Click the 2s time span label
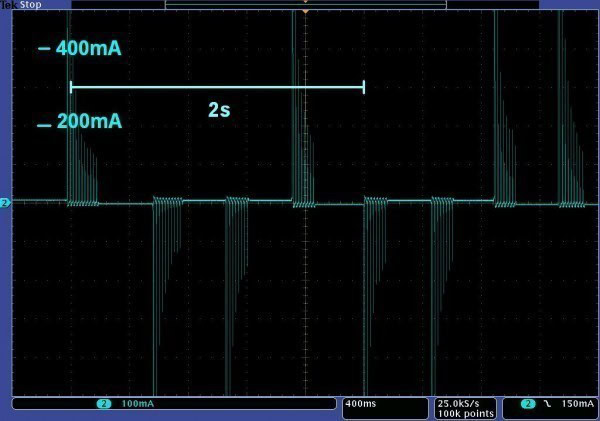The image size is (600, 421). [219, 110]
